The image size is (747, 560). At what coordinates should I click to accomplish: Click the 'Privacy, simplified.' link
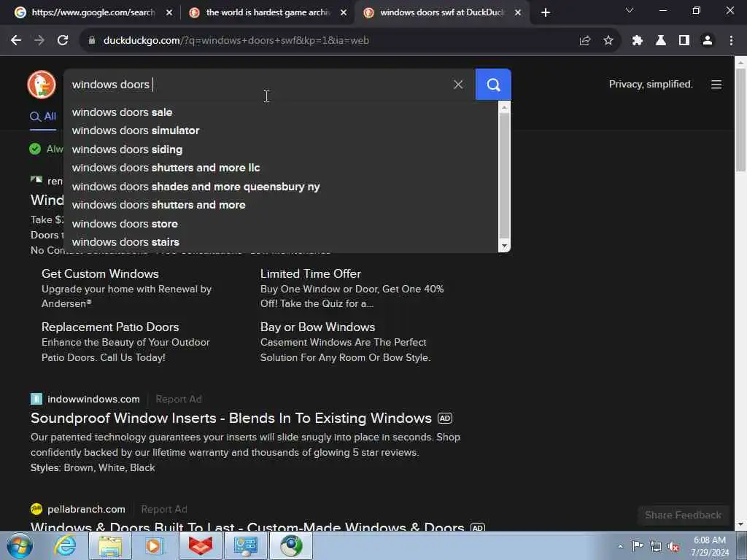[x=651, y=85]
